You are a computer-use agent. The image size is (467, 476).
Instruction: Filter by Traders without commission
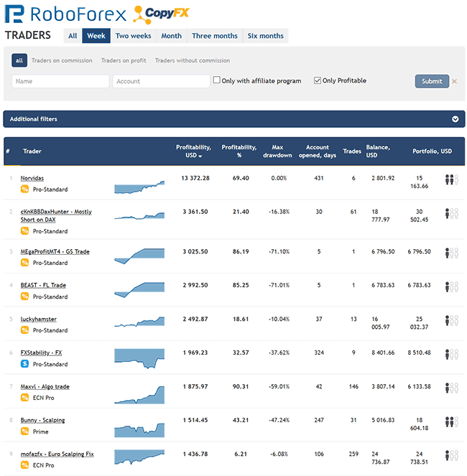point(193,60)
